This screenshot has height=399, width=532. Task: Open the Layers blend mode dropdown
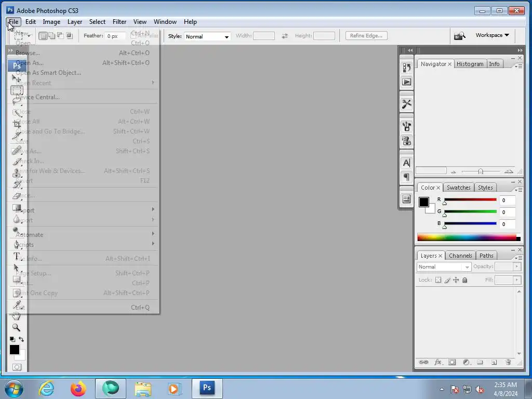(x=444, y=267)
